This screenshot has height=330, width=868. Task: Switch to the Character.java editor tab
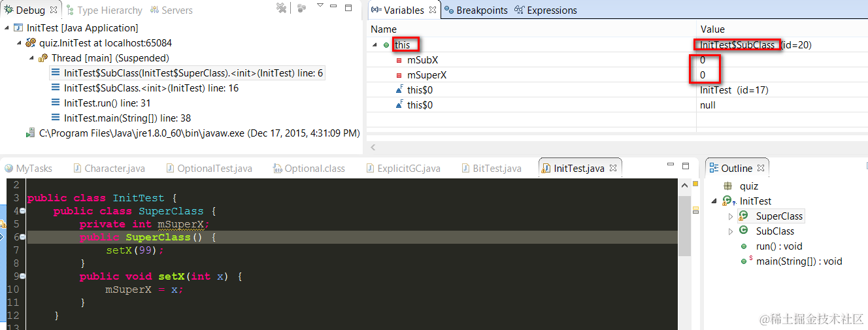(109, 169)
